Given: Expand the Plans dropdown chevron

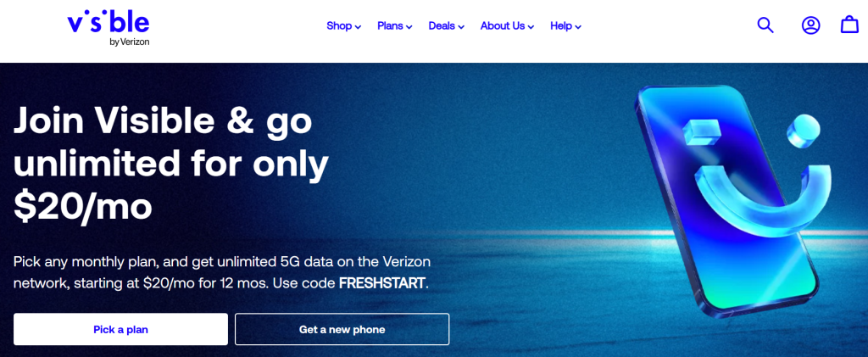Looking at the screenshot, I should click(409, 26).
